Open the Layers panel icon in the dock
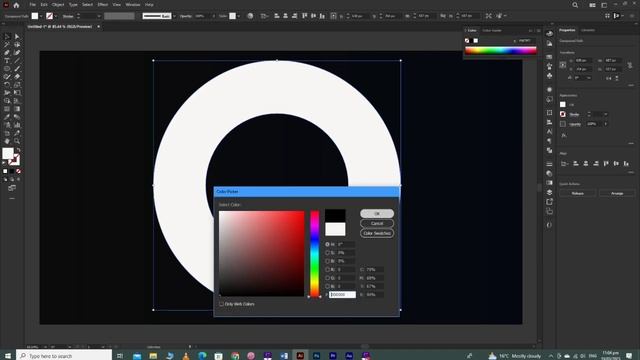This screenshot has width=640, height=360. coord(549,192)
